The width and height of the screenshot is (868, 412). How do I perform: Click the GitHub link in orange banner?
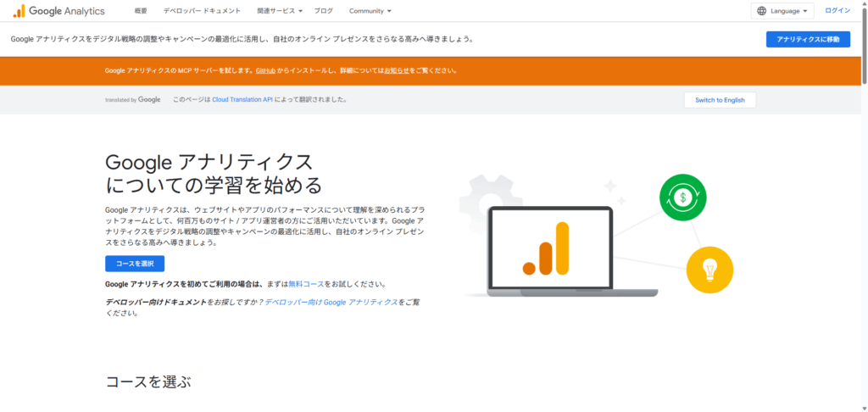(265, 71)
